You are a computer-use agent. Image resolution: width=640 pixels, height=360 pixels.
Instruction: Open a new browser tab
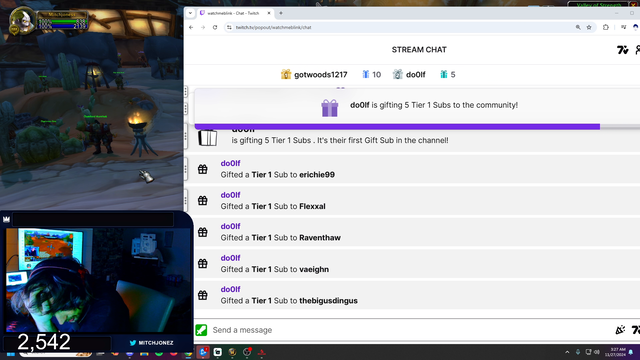coord(281,13)
